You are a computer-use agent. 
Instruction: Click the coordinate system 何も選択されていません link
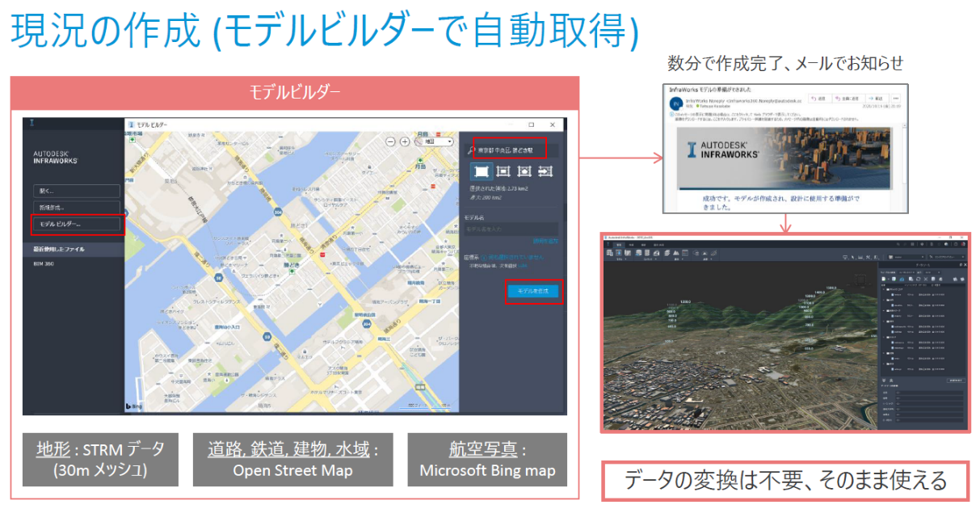tap(517, 257)
